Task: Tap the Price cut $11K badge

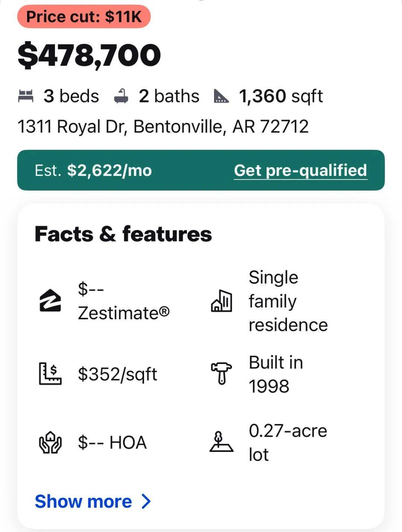Action: [x=84, y=17]
